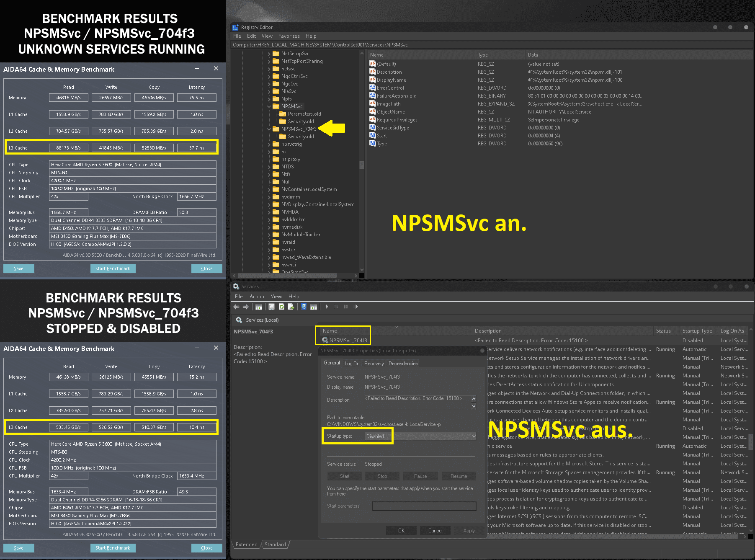Click the Export List icon in Services toolbar
This screenshot has width=755, height=560.
[291, 307]
